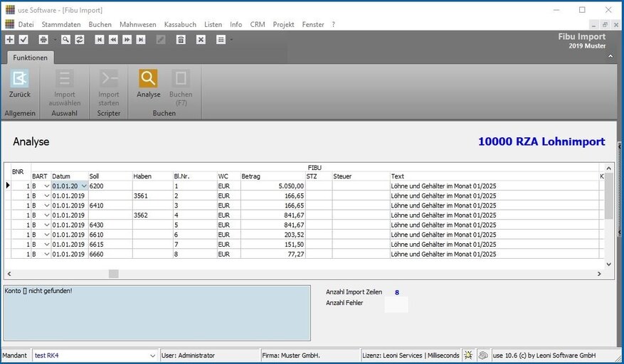
Task: Click the search magnifier toolbar icon
Action: [65, 40]
